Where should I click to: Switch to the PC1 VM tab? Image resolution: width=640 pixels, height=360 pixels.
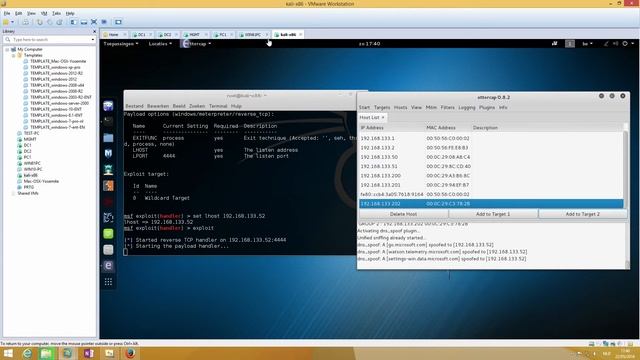pyautogui.click(x=222, y=35)
